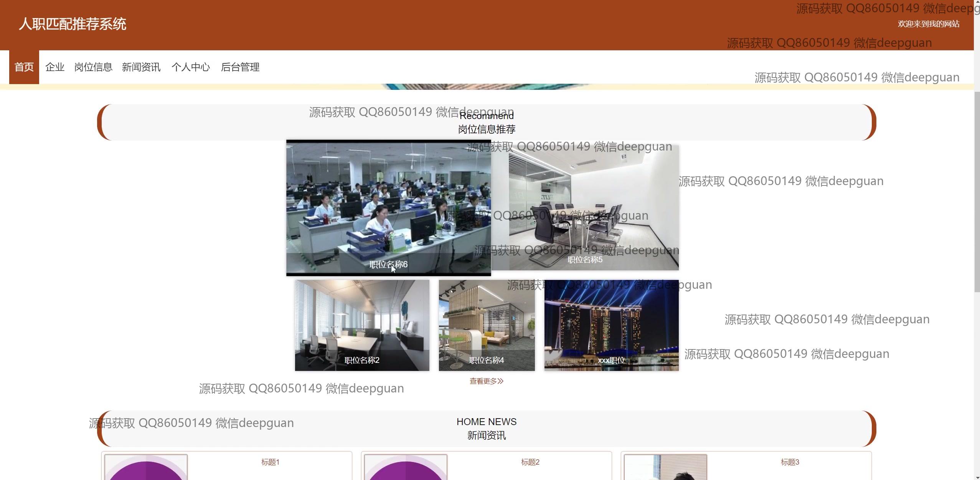Screen dimensions: 980x480
Task: Click the 人职匹配推荐系统 site title
Action: [x=73, y=24]
